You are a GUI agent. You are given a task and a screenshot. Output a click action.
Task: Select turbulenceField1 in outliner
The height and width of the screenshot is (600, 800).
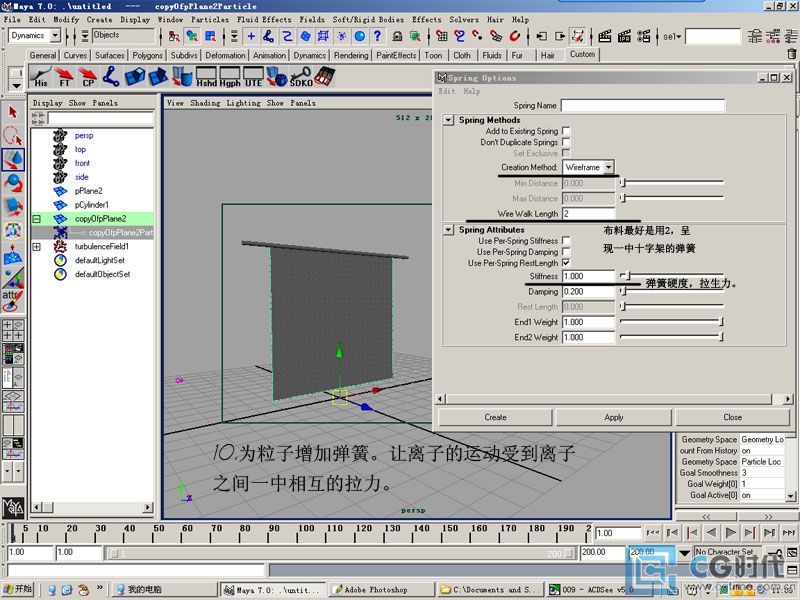[102, 246]
